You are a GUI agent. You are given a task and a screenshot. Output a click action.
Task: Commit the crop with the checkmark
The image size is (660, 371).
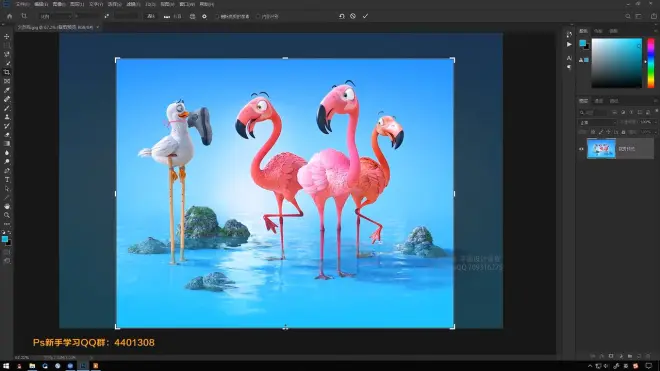pos(365,16)
